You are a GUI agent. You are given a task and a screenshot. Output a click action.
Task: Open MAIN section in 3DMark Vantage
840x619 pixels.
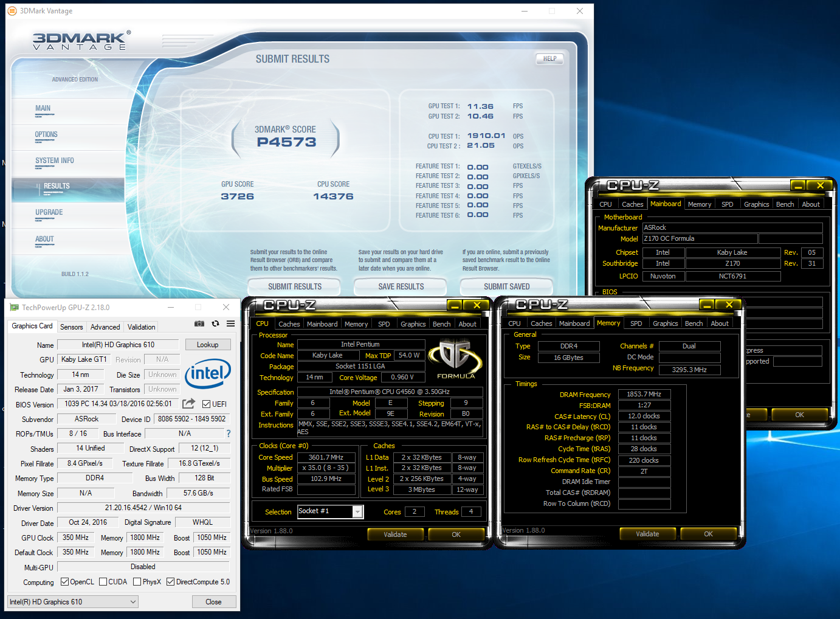(x=43, y=109)
